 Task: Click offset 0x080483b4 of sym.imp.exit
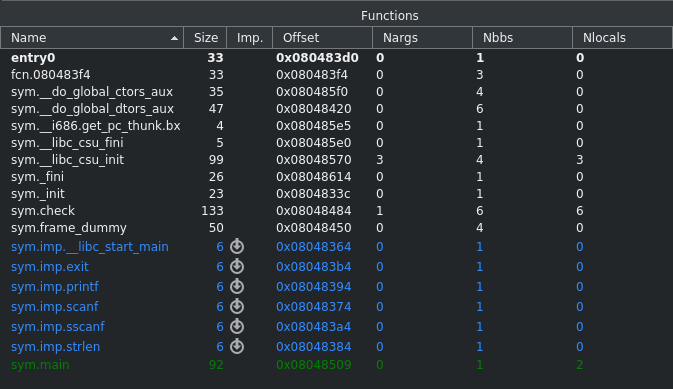314,267
